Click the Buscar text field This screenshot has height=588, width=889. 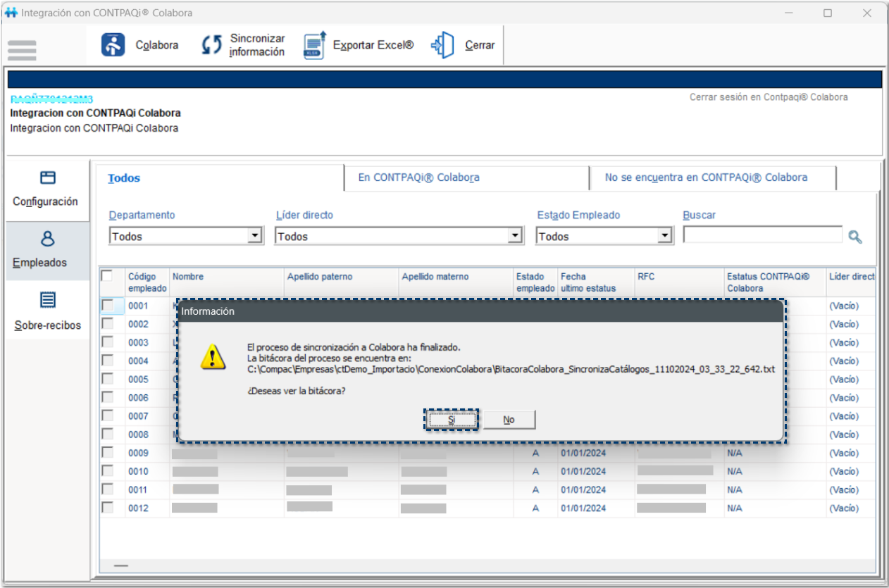click(762, 235)
